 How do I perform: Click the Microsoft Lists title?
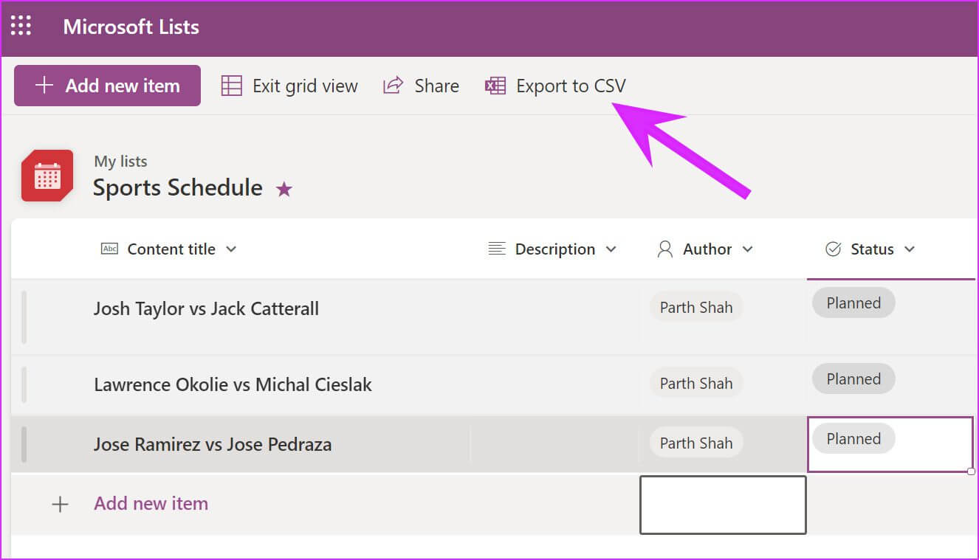point(131,27)
